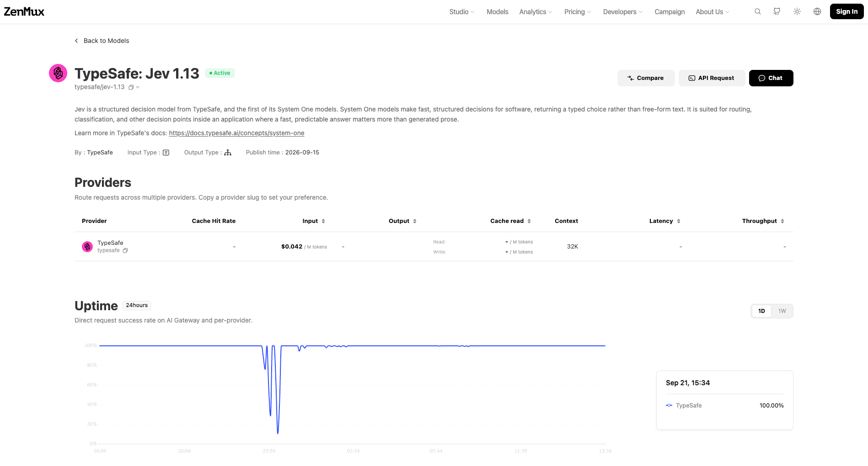The image size is (868, 466).
Task: Sort providers by Output price
Action: point(415,221)
